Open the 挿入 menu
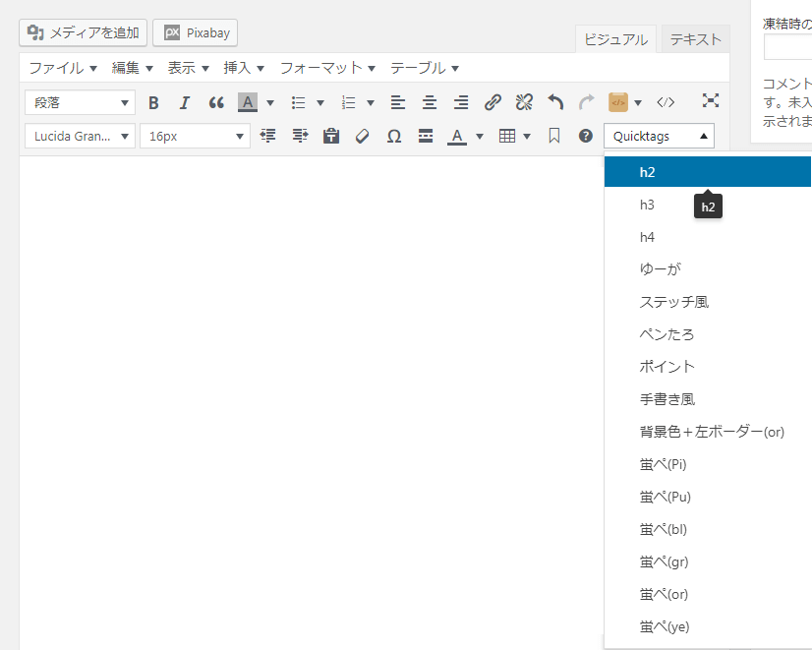 click(x=244, y=68)
